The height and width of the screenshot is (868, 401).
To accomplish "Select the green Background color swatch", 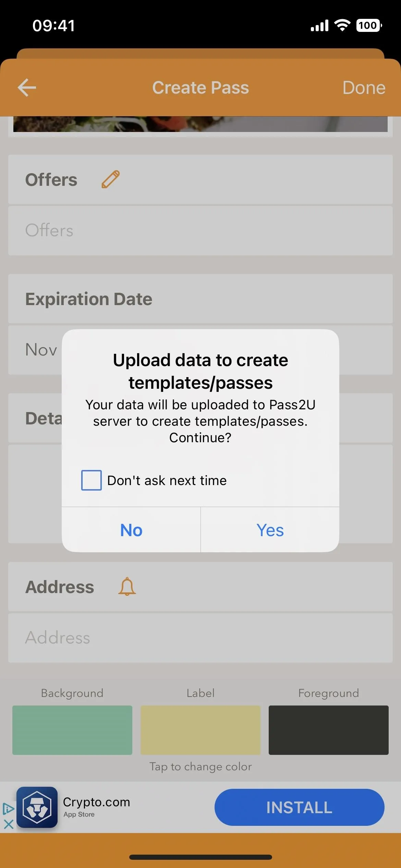I will tap(72, 730).
